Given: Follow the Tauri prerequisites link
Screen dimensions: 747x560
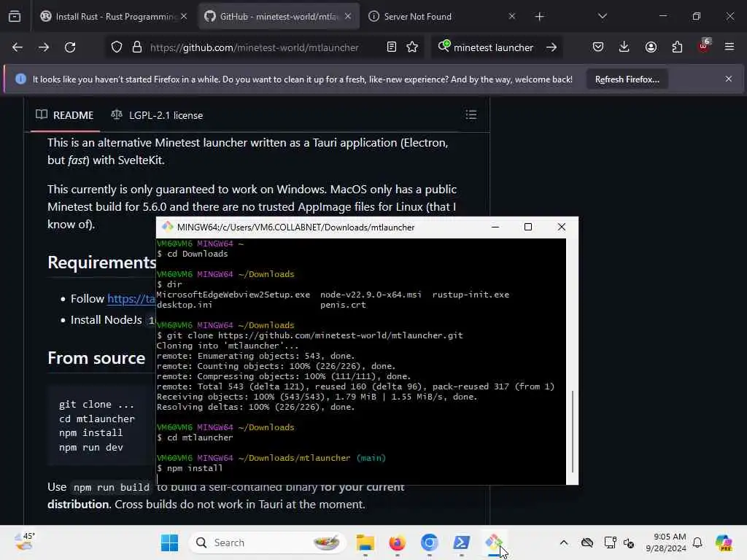Looking at the screenshot, I should [131, 298].
